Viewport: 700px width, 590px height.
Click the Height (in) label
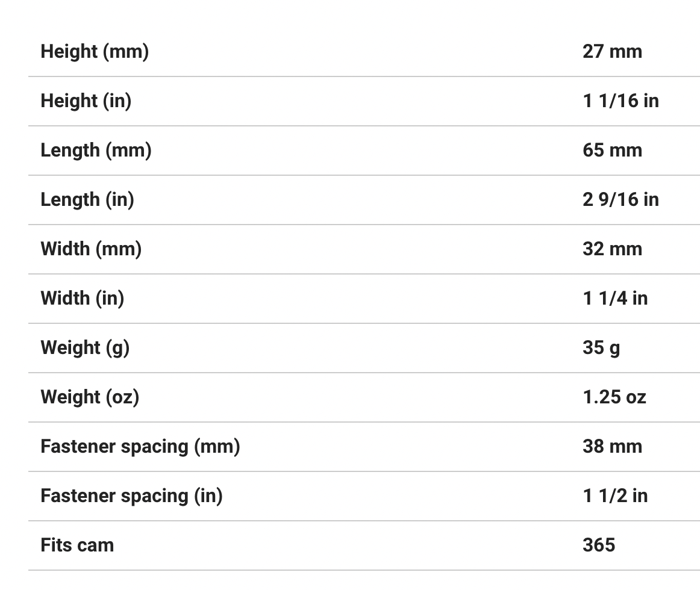tap(86, 101)
